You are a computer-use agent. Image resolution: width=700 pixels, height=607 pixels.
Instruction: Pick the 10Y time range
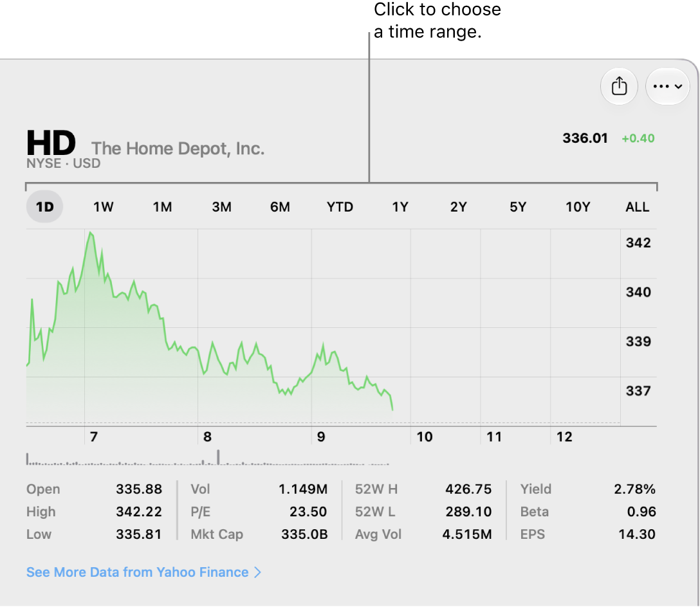click(x=578, y=206)
